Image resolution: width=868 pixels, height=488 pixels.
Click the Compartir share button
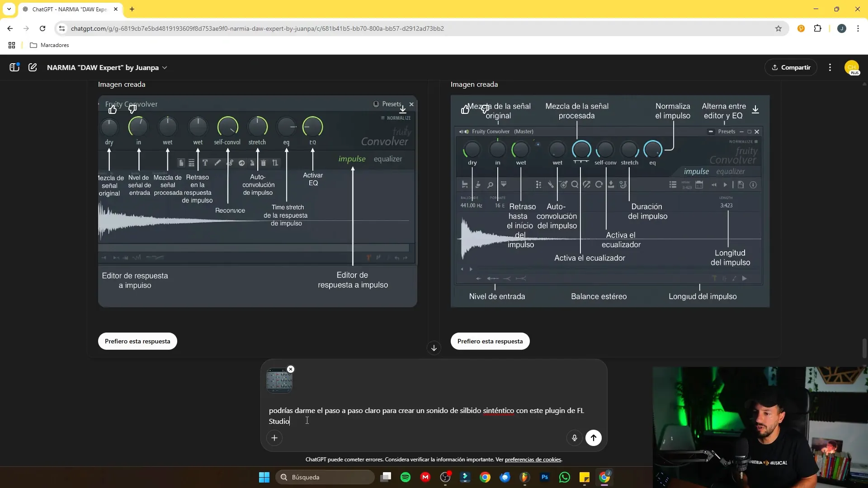tap(791, 67)
